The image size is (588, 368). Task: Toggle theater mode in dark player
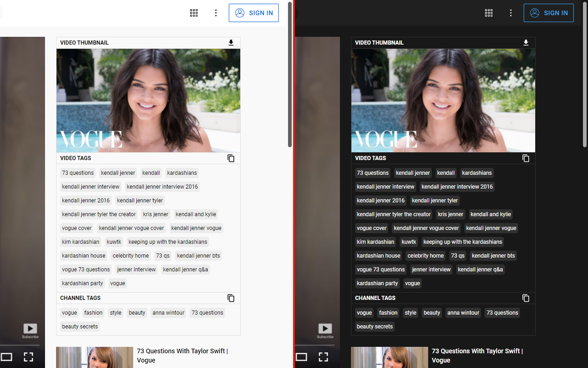click(x=301, y=357)
